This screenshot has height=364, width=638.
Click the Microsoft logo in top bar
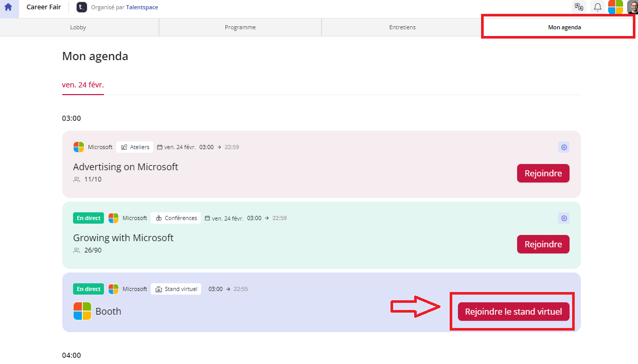[x=615, y=7]
